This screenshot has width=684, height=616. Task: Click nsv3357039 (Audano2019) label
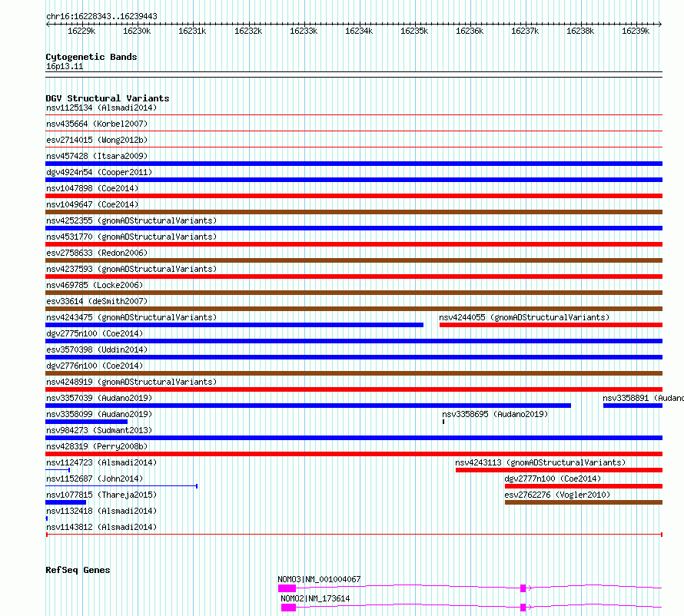tap(99, 398)
